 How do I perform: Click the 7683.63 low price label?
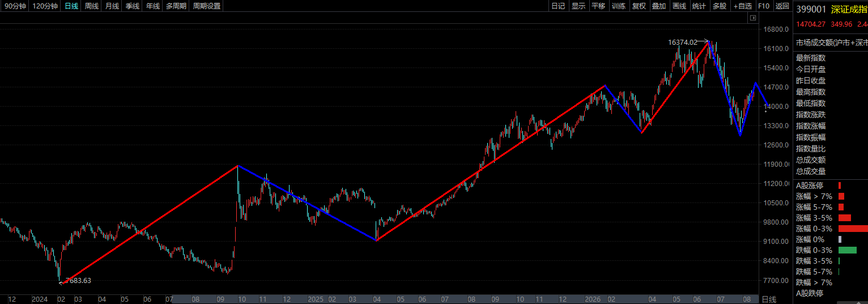click(80, 280)
